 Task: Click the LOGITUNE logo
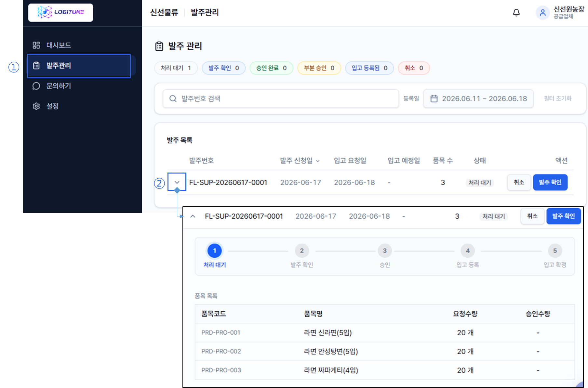(x=61, y=12)
